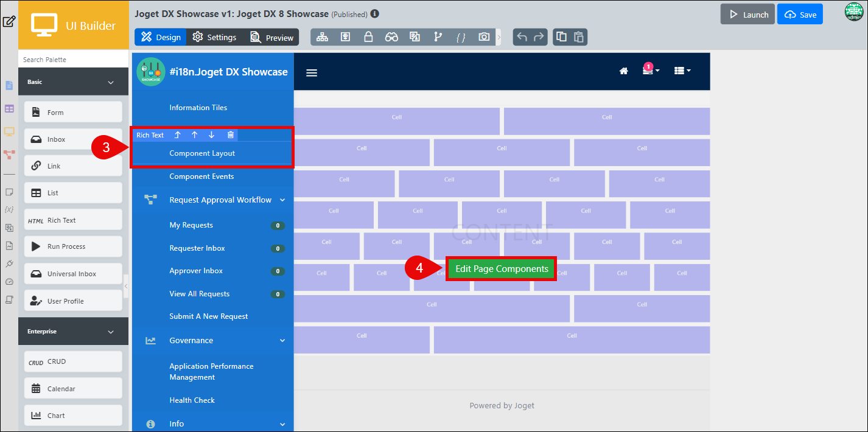
Task: Click the hamburger menu icon in preview header
Action: tap(312, 72)
